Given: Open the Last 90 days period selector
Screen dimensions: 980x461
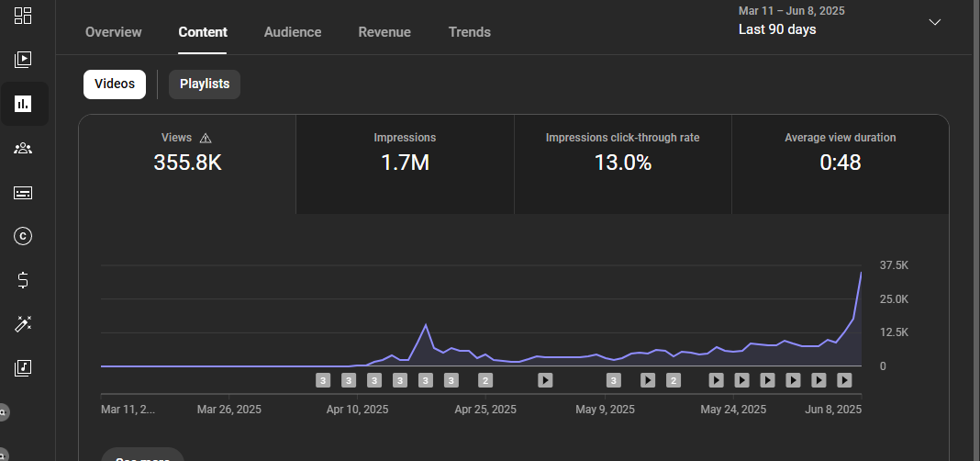Looking at the screenshot, I should [777, 29].
